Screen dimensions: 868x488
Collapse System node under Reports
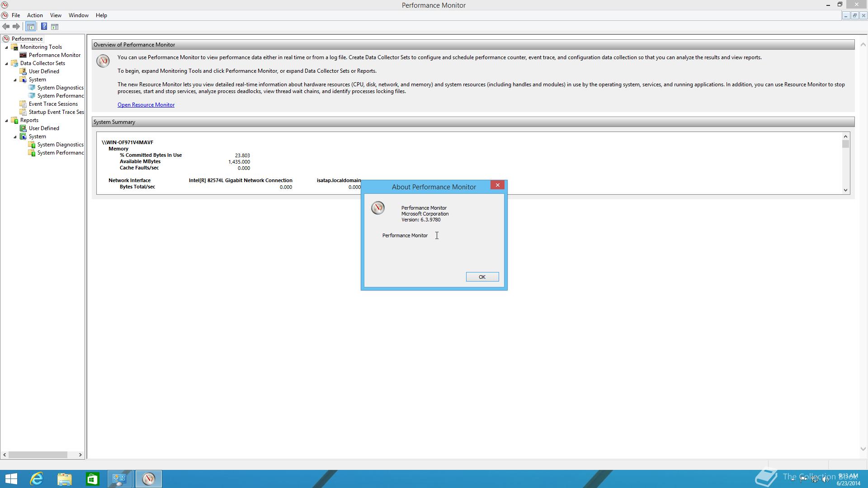pos(15,136)
